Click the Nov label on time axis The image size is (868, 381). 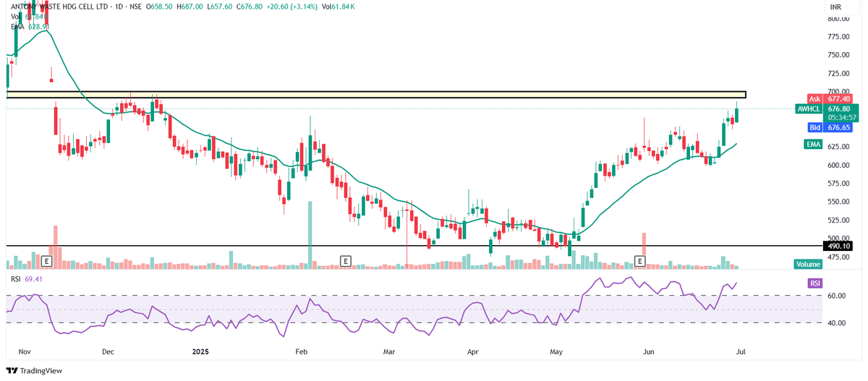click(25, 351)
